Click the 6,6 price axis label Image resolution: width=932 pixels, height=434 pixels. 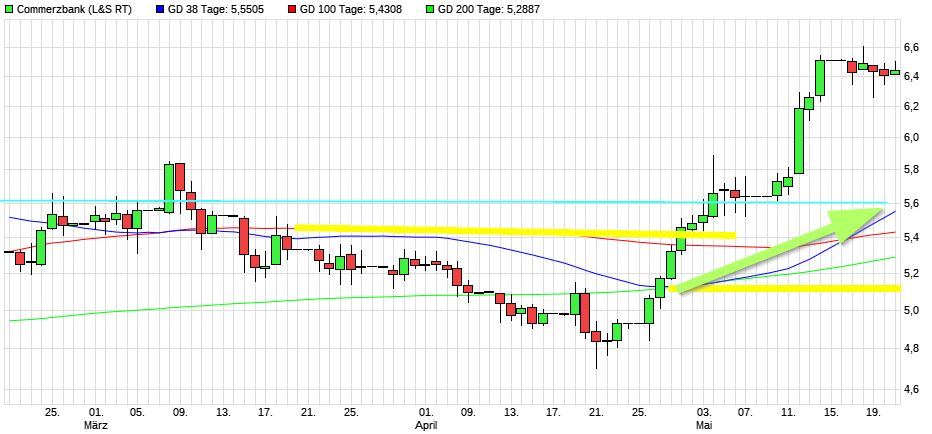point(913,47)
